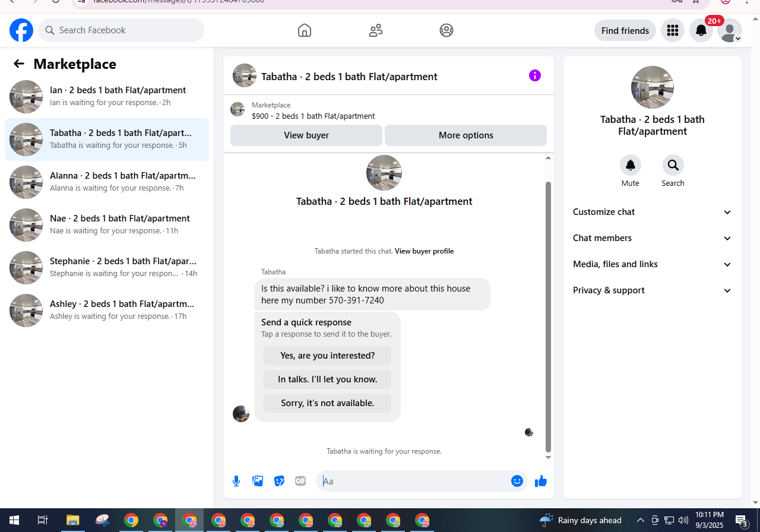760x532 pixels.
Task: Open the Friends icon in top navigation
Action: pyautogui.click(x=376, y=30)
